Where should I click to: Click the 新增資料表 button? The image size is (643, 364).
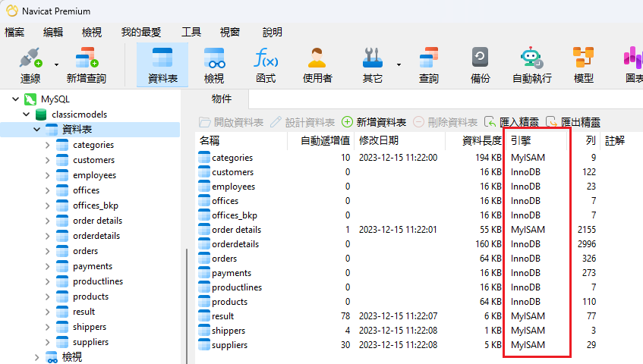(x=374, y=122)
